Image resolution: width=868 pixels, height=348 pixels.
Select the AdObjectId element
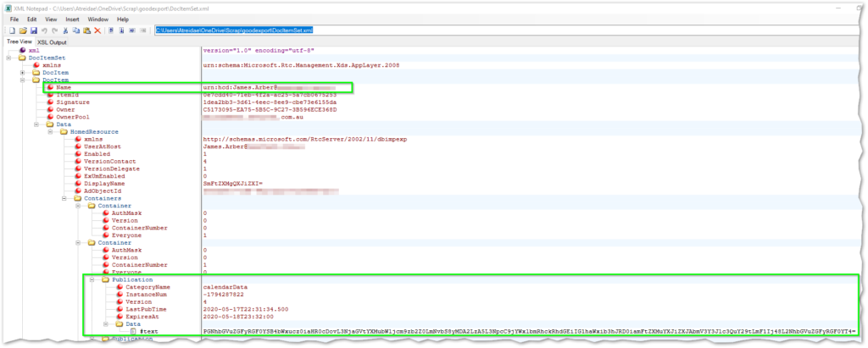[103, 191]
